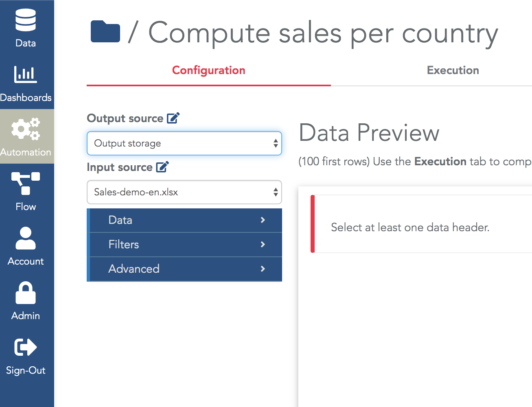Expand the Data accordion panel

185,220
